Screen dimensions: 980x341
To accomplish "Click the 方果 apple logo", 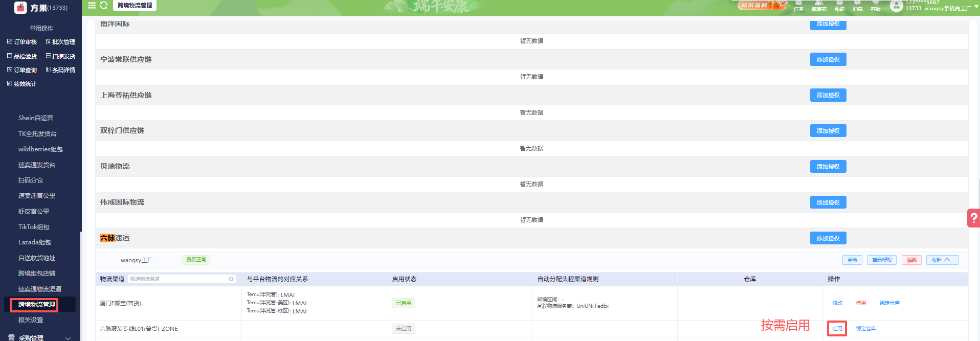I will pos(20,7).
